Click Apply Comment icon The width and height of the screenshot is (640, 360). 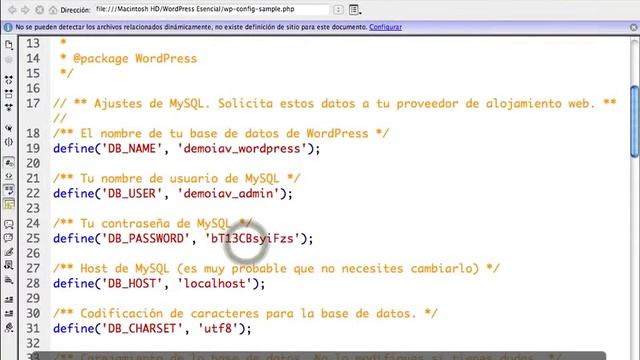point(9,224)
